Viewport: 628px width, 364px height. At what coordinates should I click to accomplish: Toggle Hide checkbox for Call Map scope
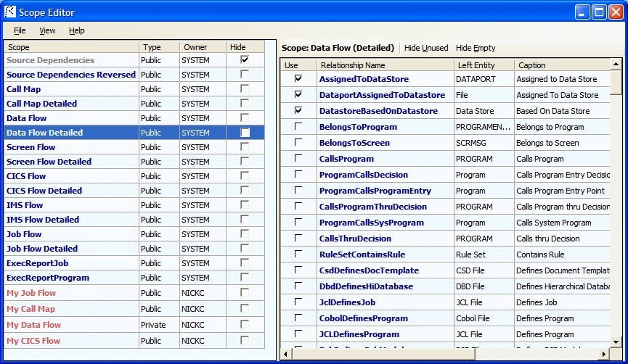click(245, 89)
